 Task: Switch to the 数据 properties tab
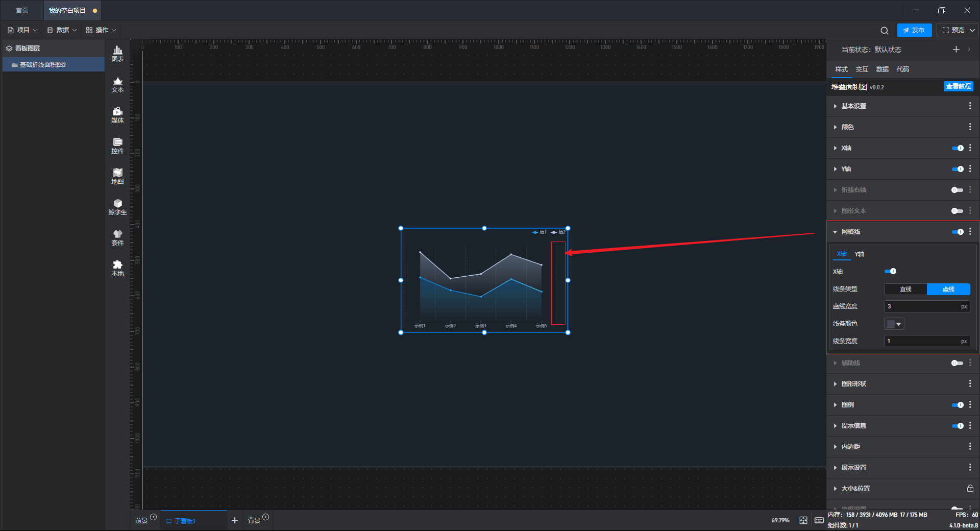pyautogui.click(x=882, y=69)
